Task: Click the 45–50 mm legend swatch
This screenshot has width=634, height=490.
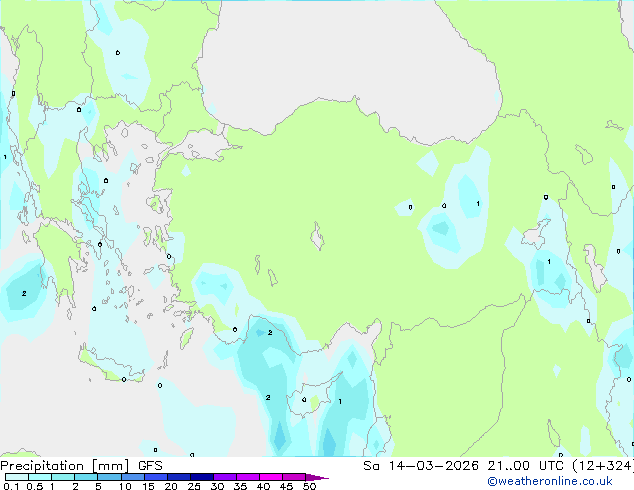Action: pos(294,477)
